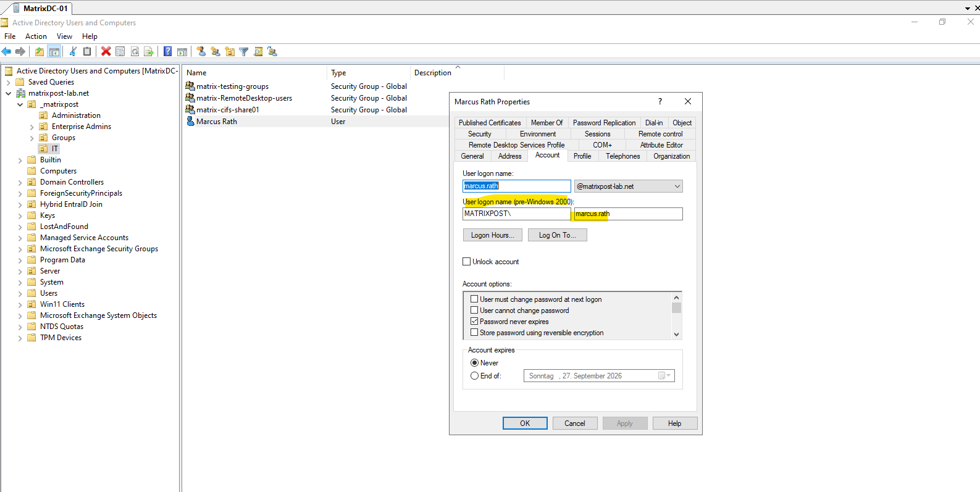This screenshot has height=492, width=980.
Task: Click the matrixpost-lab.net domain icon
Action: point(20,93)
